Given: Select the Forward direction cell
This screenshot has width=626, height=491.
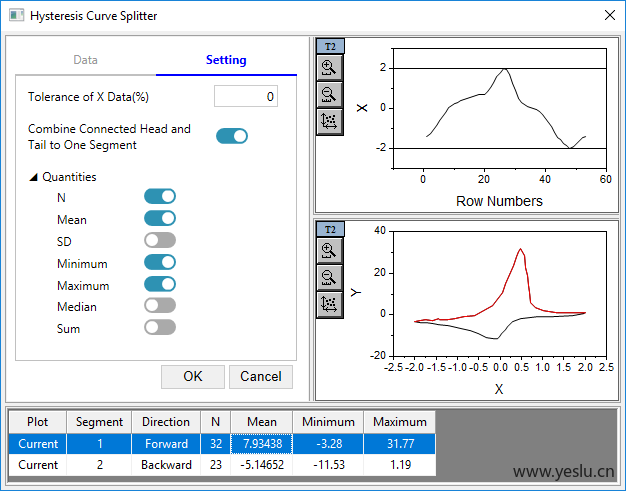Looking at the screenshot, I should (x=166, y=444).
